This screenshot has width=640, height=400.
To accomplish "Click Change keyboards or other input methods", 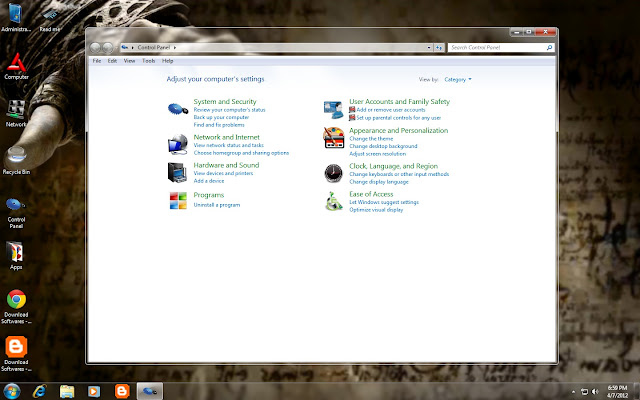I will (399, 174).
